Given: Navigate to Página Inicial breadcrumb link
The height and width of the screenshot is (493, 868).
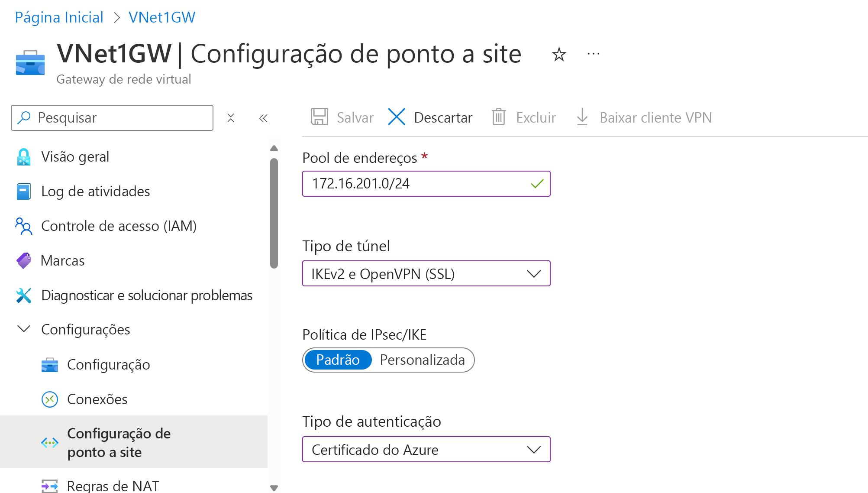Looking at the screenshot, I should (59, 17).
